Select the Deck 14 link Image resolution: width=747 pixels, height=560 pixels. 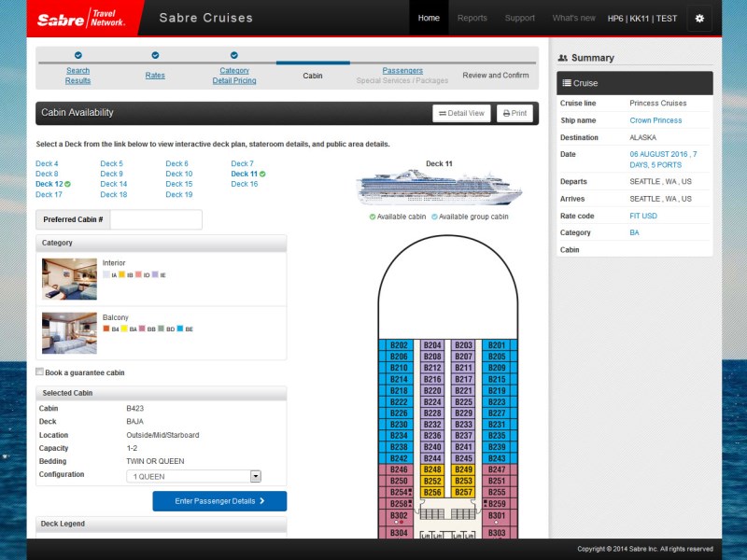tap(114, 184)
